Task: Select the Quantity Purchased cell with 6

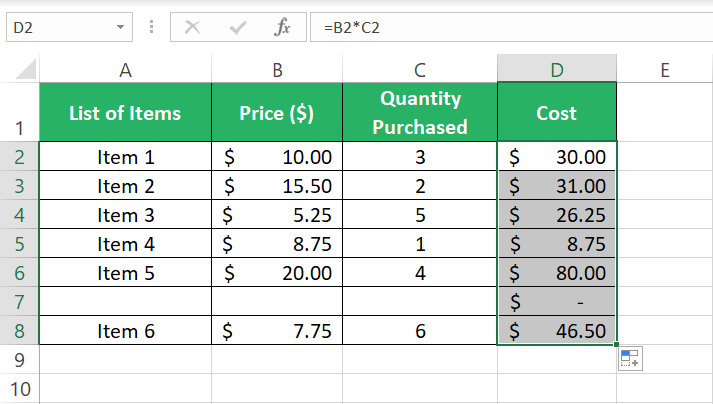Action: coord(420,331)
